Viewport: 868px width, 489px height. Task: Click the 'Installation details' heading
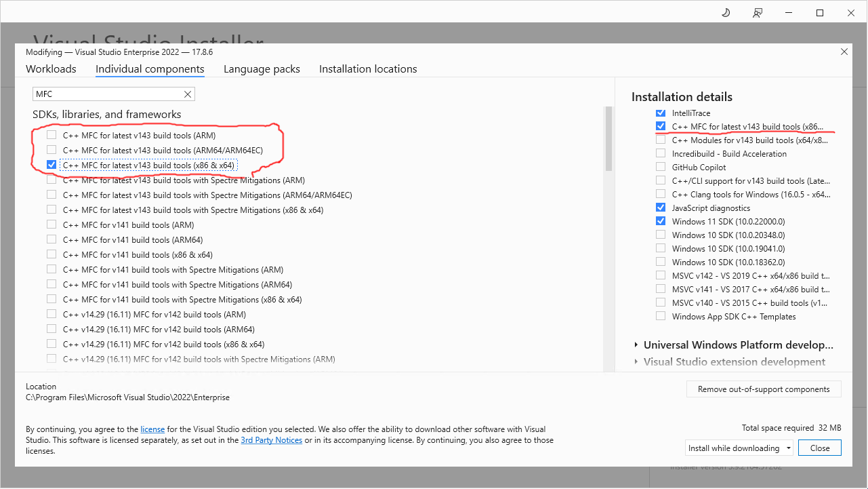(x=682, y=97)
